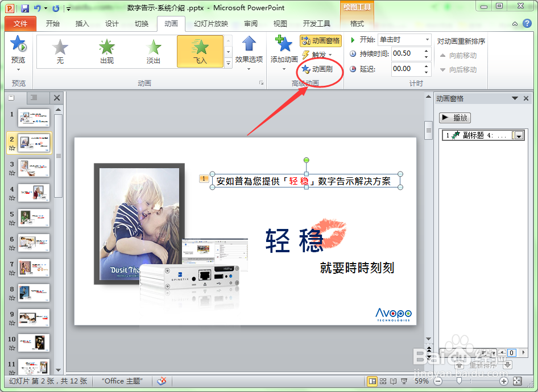
Task: Switch to the Insert (插入) tab
Action: pyautogui.click(x=82, y=24)
